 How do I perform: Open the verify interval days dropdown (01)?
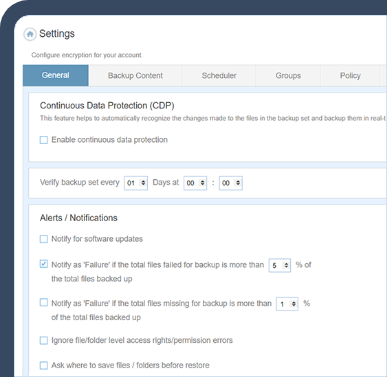(x=136, y=183)
